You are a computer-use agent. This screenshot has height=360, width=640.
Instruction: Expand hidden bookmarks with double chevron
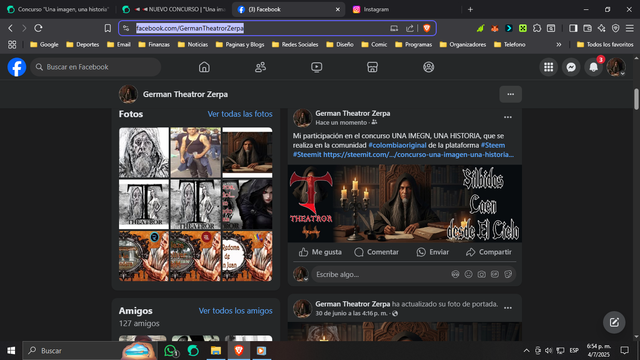point(559,44)
